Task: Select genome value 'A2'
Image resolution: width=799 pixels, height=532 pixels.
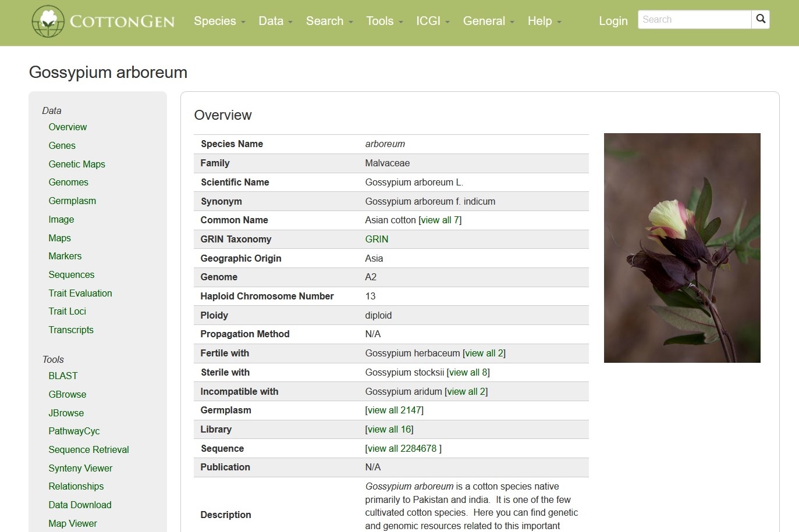Action: click(x=371, y=277)
